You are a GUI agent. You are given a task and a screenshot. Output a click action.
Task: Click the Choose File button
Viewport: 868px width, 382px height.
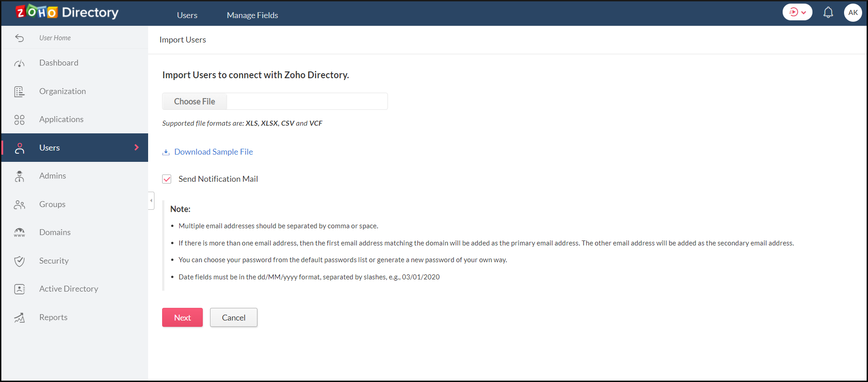[195, 101]
